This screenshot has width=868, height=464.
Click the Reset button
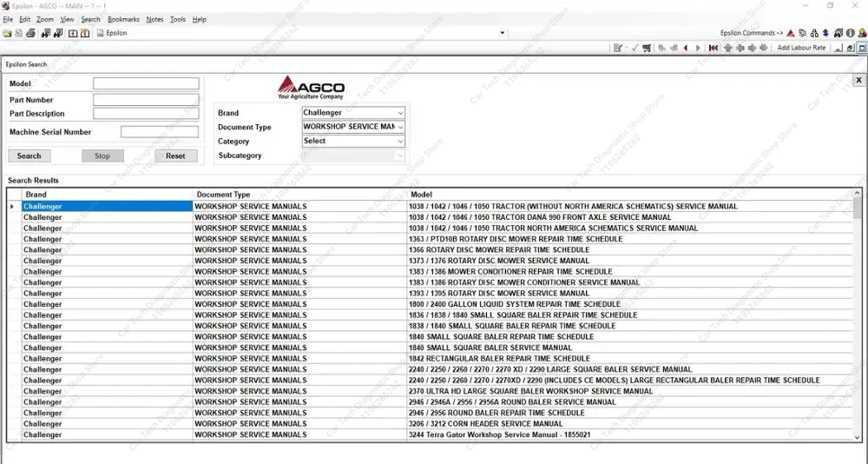coord(175,156)
